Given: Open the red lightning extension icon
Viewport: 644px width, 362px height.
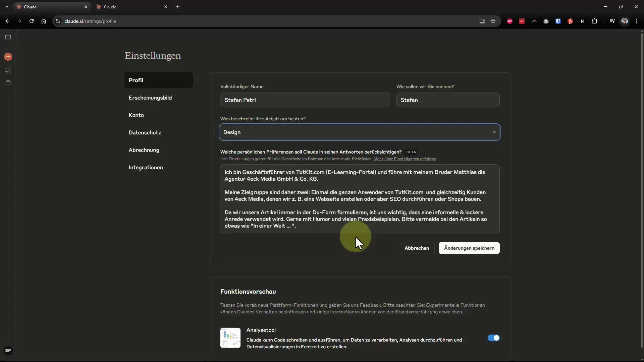Looking at the screenshot, I should click(x=570, y=21).
